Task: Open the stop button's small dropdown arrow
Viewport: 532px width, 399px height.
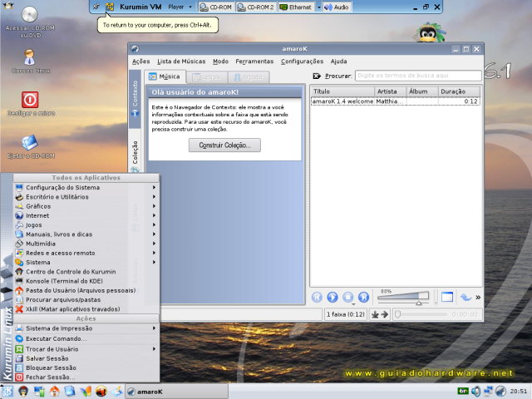Action: point(353,304)
